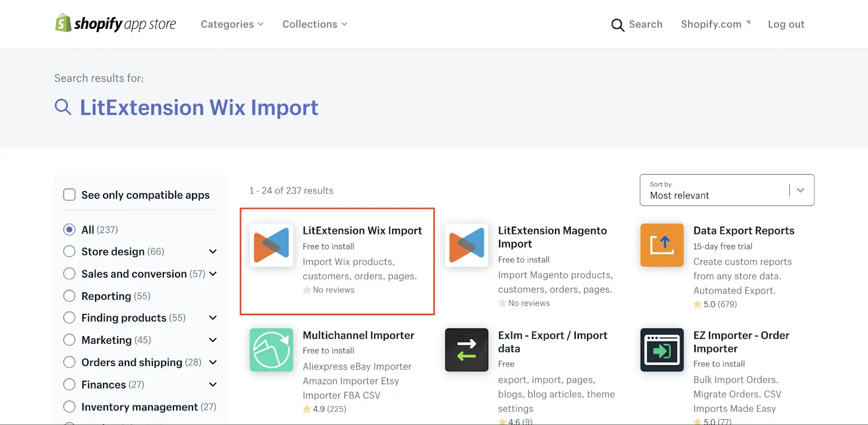Open the Data Export Reports app icon
Image resolution: width=868 pixels, height=425 pixels.
coord(662,245)
